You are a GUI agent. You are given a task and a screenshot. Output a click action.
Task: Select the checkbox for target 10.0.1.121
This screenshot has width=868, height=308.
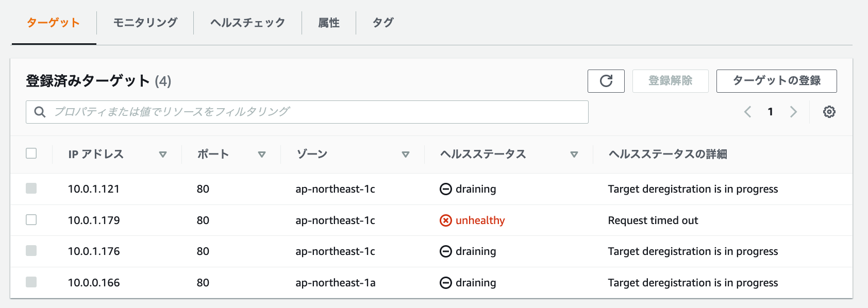click(31, 189)
